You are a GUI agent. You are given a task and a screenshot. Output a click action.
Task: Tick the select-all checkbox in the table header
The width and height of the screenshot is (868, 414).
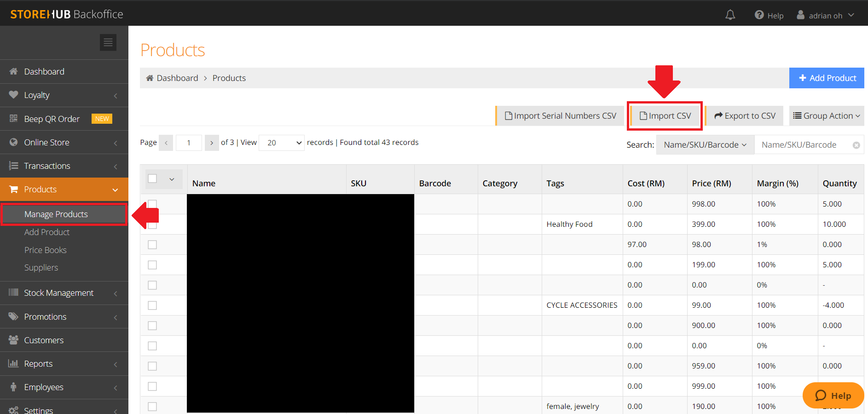[152, 178]
